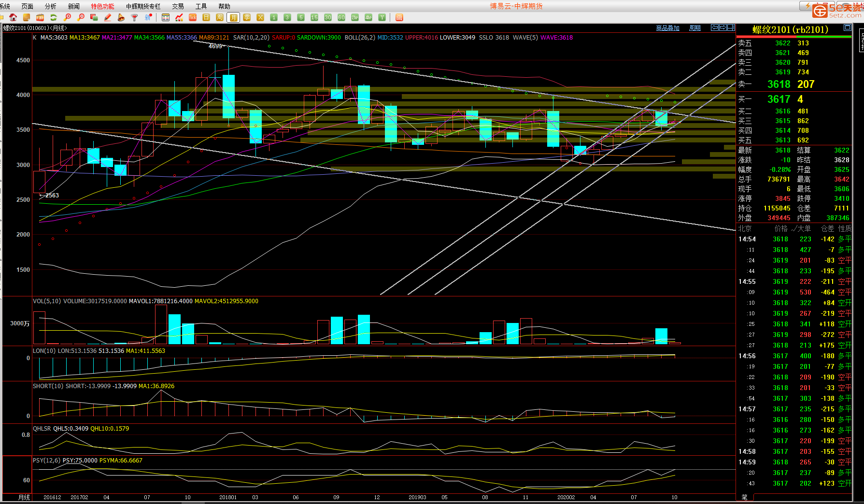Open the 工具 menu
Screen dimensions: 864x504
click(201, 6)
